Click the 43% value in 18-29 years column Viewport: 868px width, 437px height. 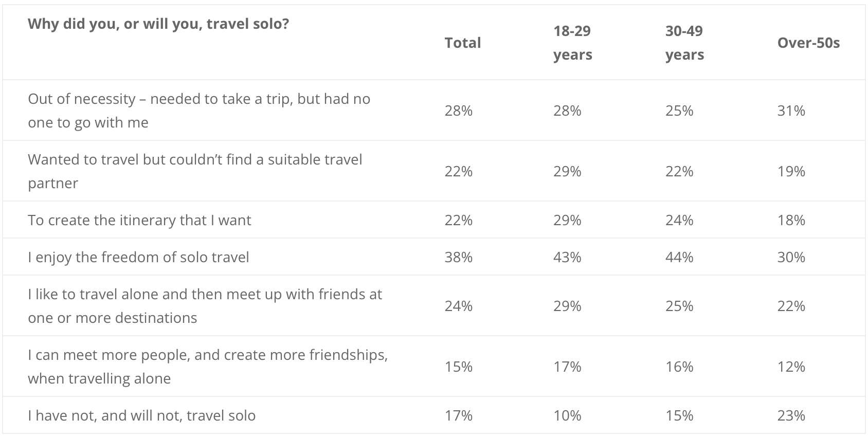coord(567,257)
